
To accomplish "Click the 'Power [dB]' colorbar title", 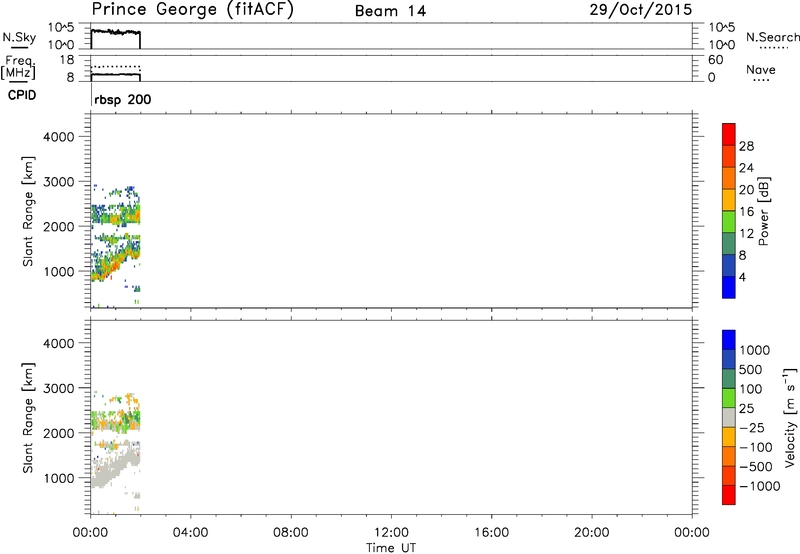I will click(764, 211).
